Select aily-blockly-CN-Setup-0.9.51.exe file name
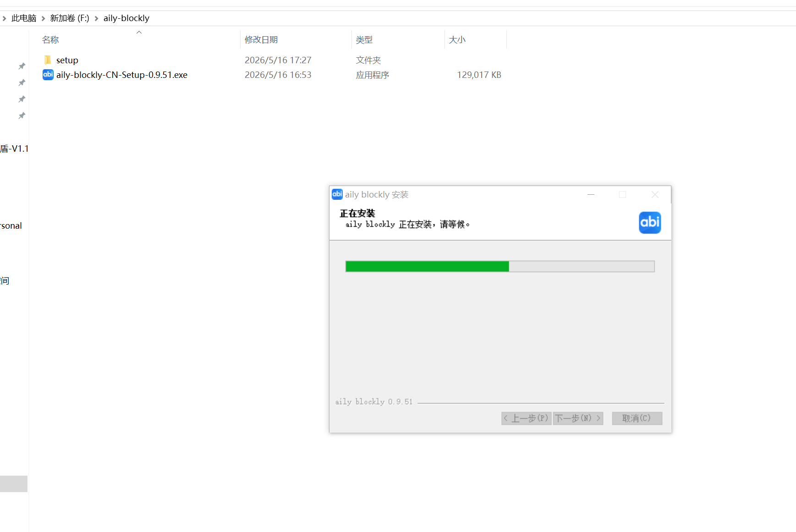The width and height of the screenshot is (796, 532). click(122, 75)
